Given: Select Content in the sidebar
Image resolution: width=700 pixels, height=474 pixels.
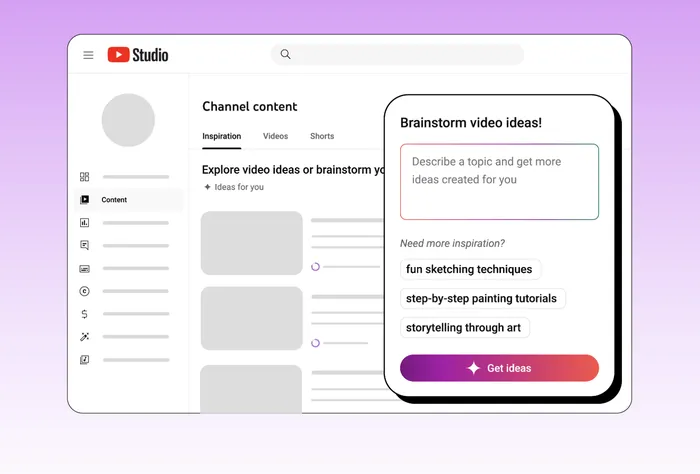Looking at the screenshot, I should pos(114,200).
